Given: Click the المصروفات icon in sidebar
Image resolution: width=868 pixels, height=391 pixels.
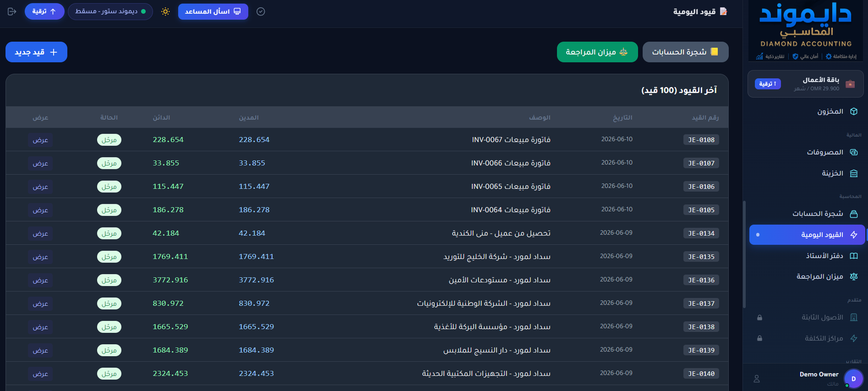Looking at the screenshot, I should click(x=854, y=152).
